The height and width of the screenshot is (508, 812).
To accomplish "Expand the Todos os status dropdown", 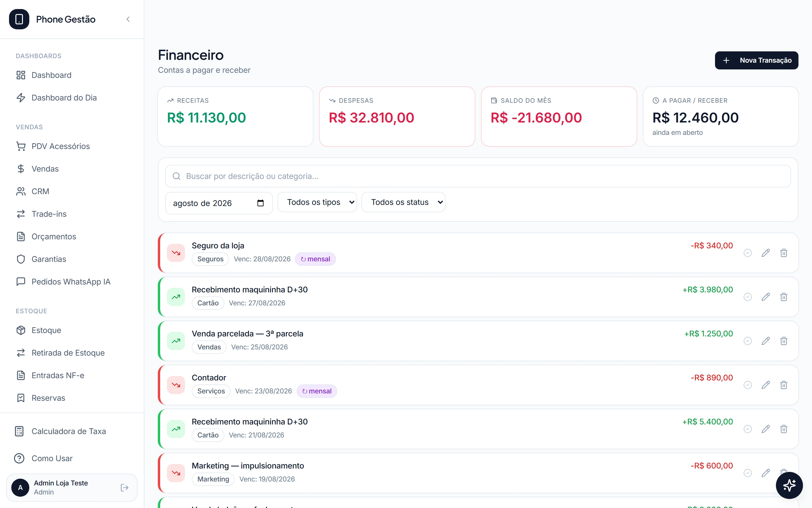I will pyautogui.click(x=403, y=202).
